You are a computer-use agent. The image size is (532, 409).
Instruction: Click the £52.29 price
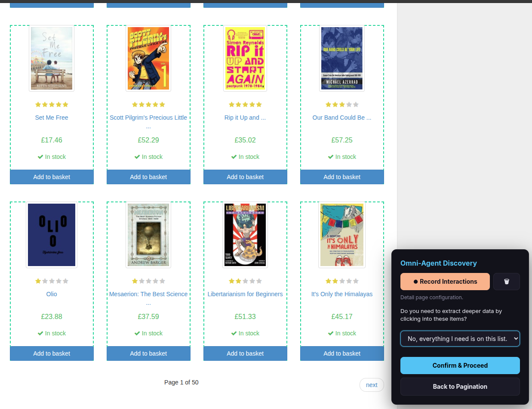pyautogui.click(x=148, y=140)
